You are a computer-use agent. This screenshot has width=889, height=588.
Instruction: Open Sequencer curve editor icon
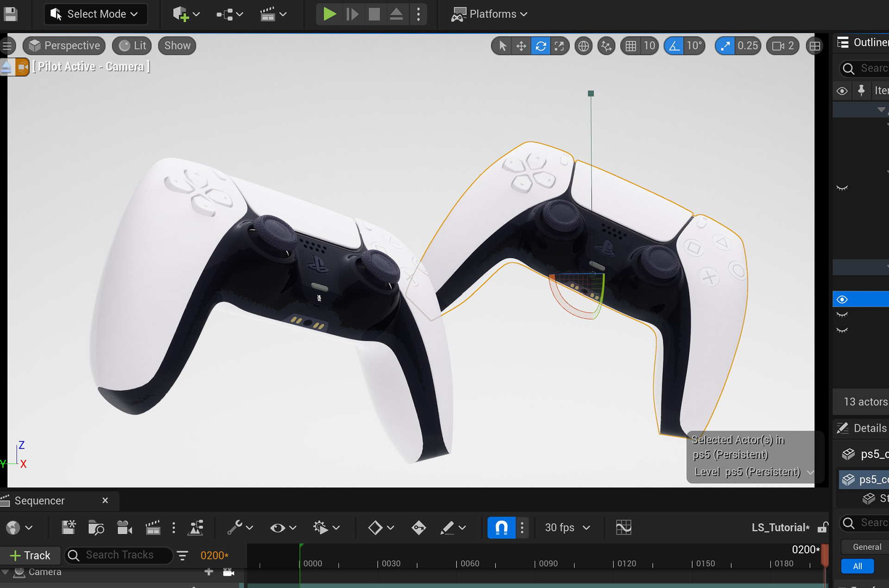click(624, 527)
